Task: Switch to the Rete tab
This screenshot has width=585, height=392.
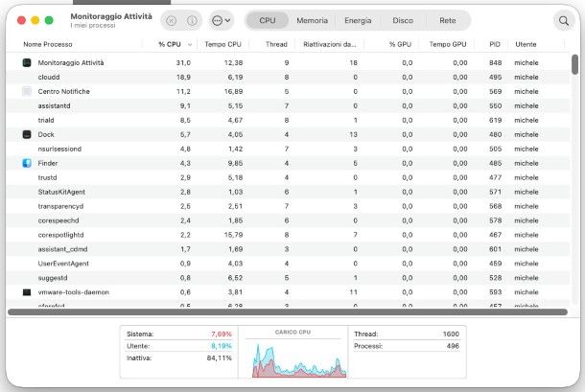Action: click(x=447, y=20)
